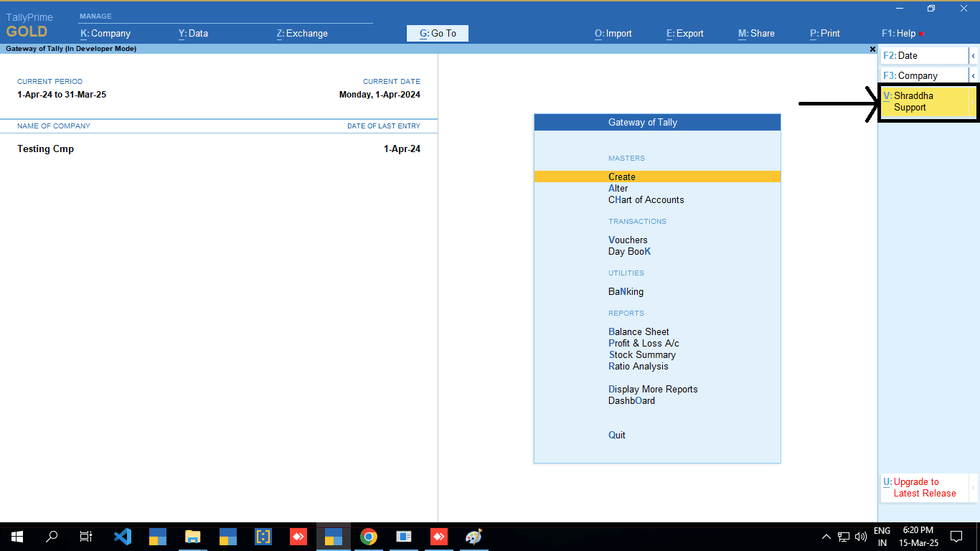Open Task View in the taskbar
Image resolution: width=980 pixels, height=551 pixels.
[86, 536]
